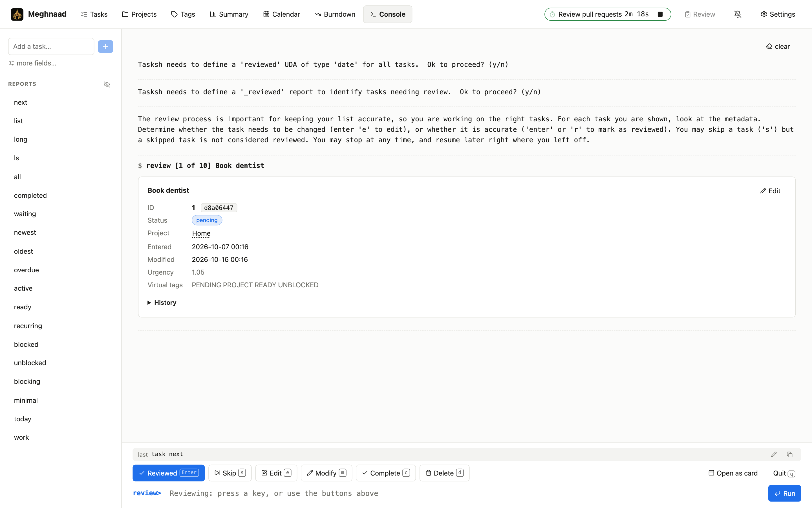Click the plus button to add task
This screenshot has width=812, height=508.
click(105, 46)
